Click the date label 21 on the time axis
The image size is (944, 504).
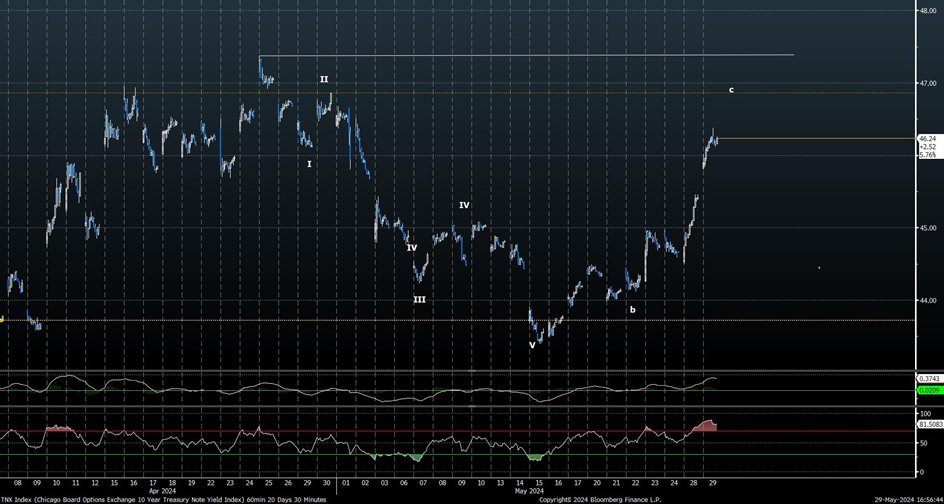616,483
